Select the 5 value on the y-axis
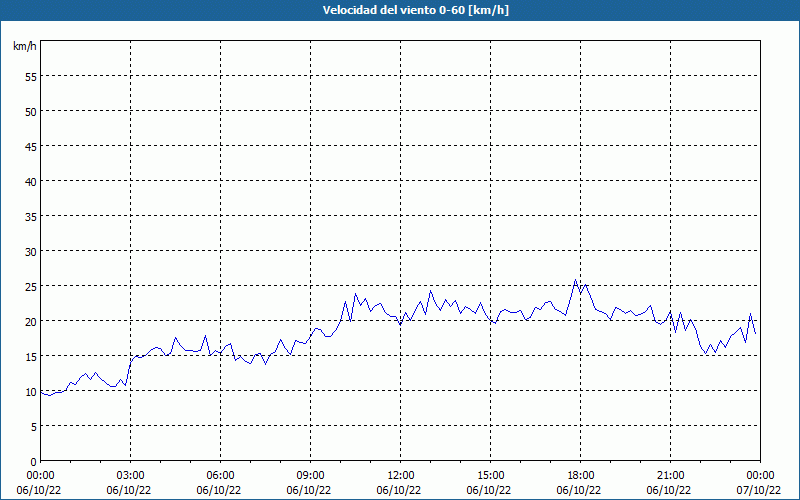 click(34, 427)
